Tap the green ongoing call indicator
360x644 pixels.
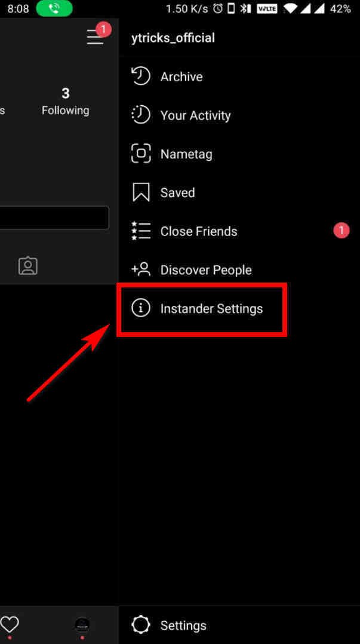coord(54,8)
